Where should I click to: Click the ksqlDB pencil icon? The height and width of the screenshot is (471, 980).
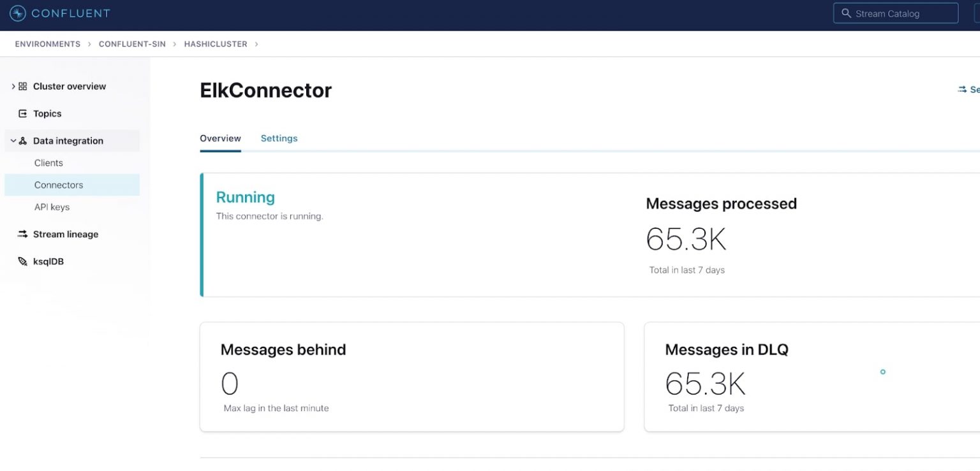pos(21,261)
